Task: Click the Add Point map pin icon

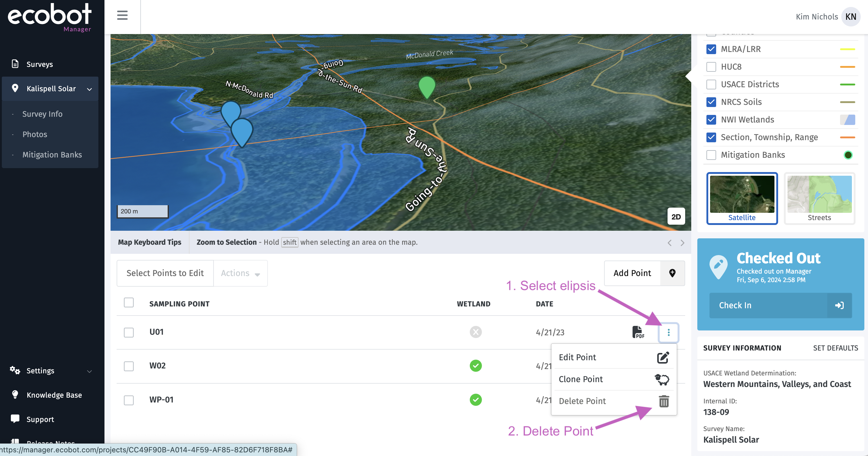Action: tap(672, 273)
